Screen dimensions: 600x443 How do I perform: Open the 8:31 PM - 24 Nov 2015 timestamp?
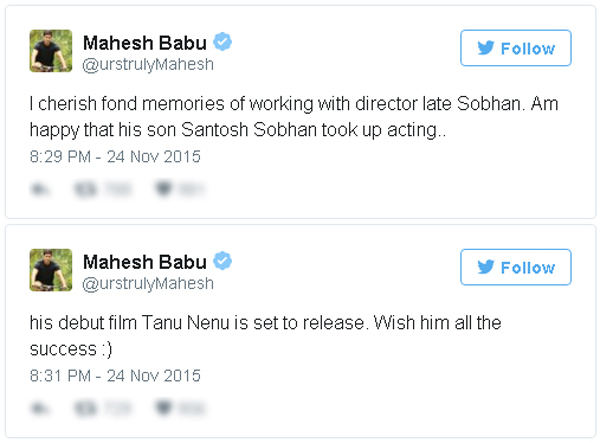pos(115,376)
